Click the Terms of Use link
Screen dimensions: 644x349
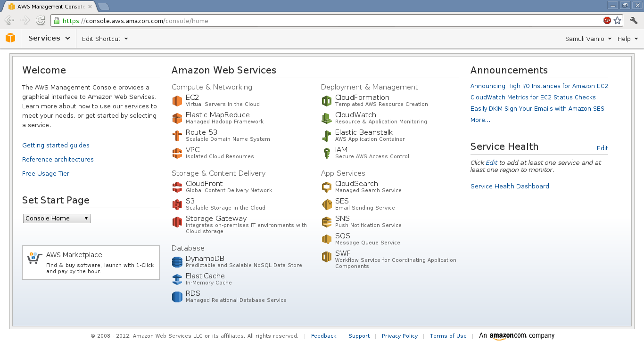tap(448, 336)
